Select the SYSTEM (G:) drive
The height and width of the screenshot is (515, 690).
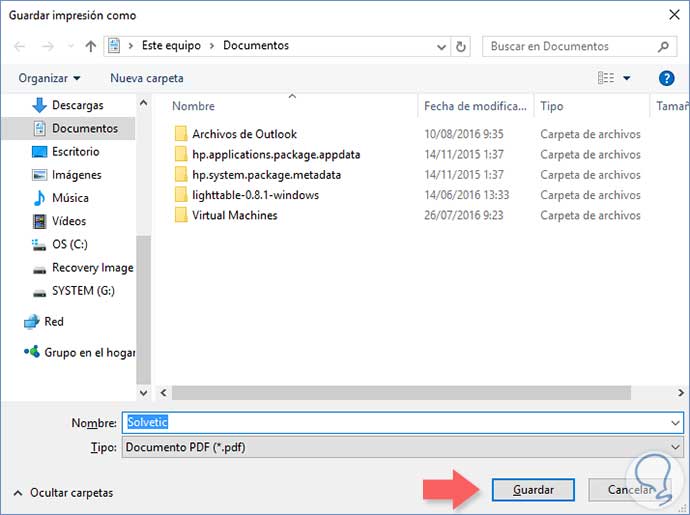tap(83, 291)
